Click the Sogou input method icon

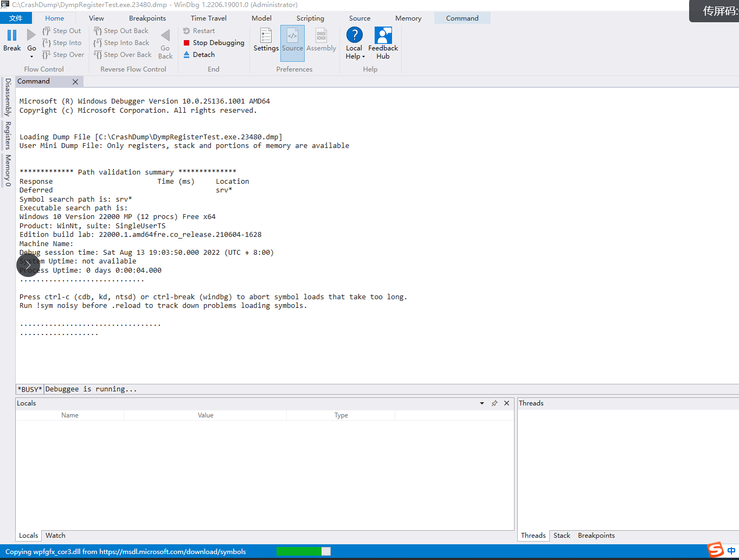coord(716,550)
